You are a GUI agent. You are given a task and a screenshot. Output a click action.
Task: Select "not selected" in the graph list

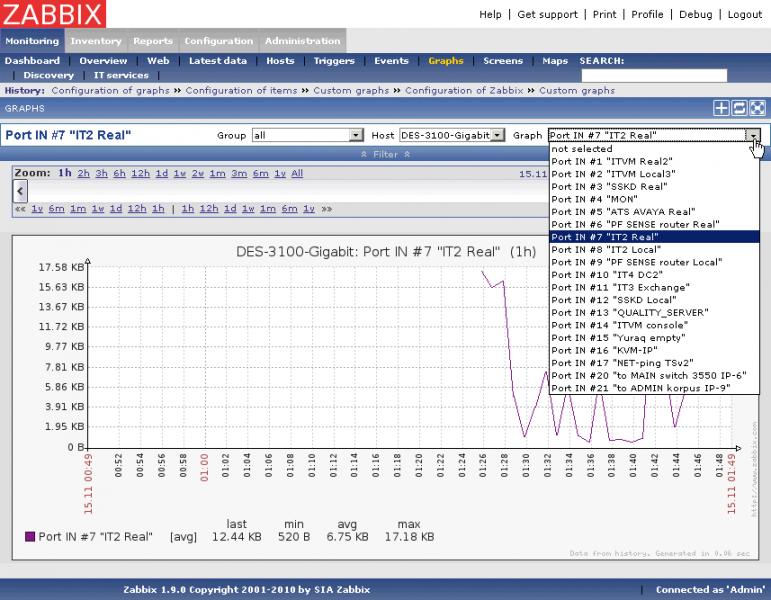[x=582, y=149]
